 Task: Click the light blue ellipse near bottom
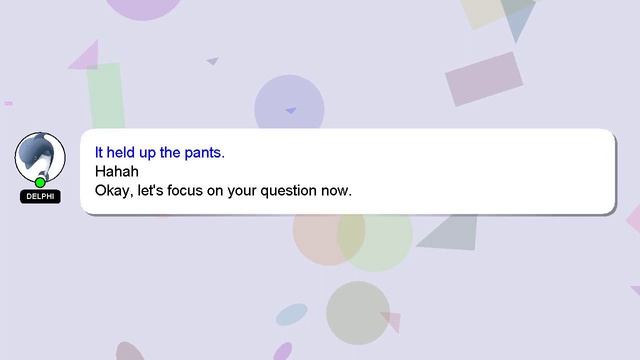point(291,314)
